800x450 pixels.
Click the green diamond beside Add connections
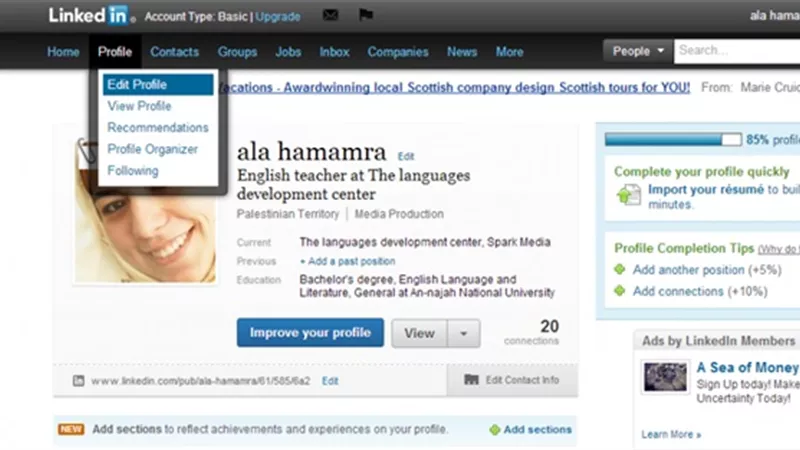[619, 291]
